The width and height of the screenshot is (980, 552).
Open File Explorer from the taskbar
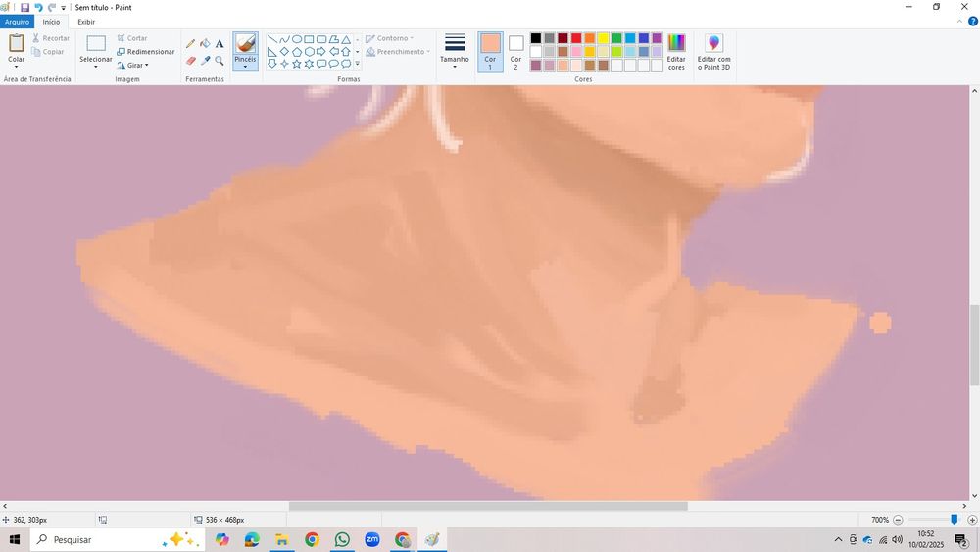click(282, 539)
